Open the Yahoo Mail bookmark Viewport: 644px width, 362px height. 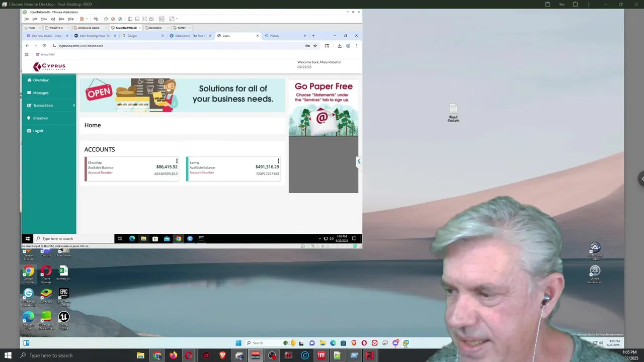[45, 54]
